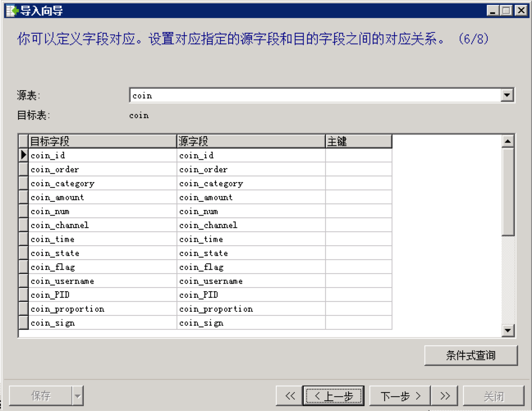Click source field coin_state cell
Image resolution: width=532 pixels, height=411 pixels.
coord(251,253)
